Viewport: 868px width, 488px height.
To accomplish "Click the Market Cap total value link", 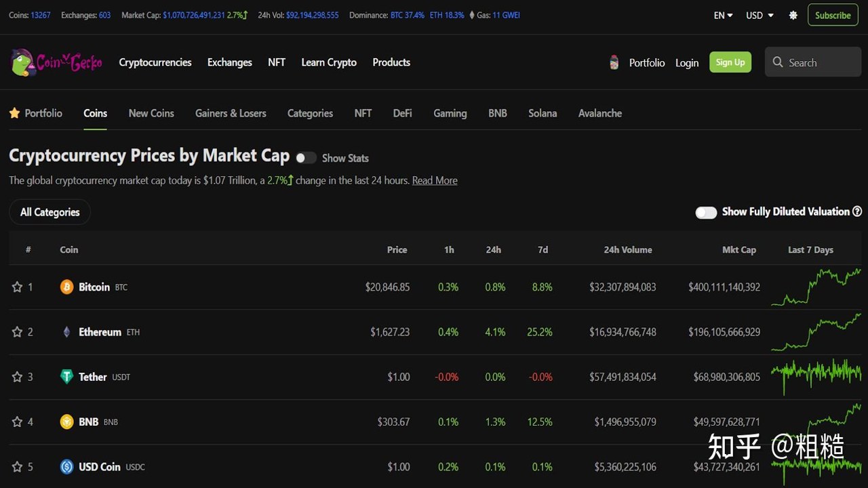I will [194, 15].
